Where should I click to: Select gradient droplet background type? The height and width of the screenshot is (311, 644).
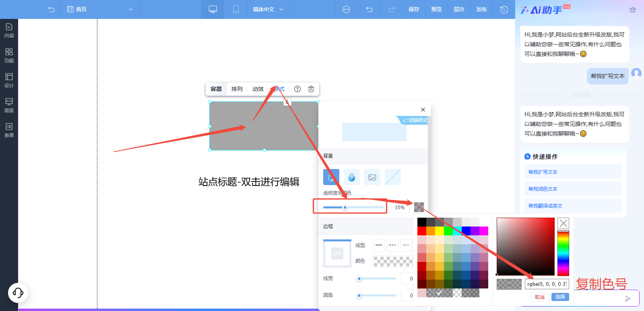click(352, 177)
